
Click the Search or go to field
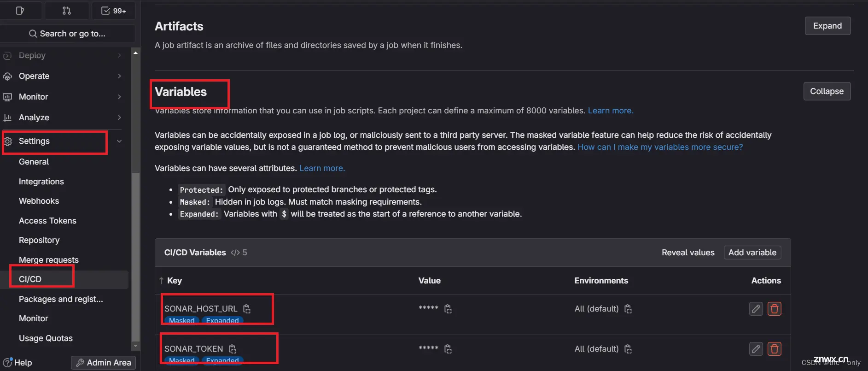67,34
